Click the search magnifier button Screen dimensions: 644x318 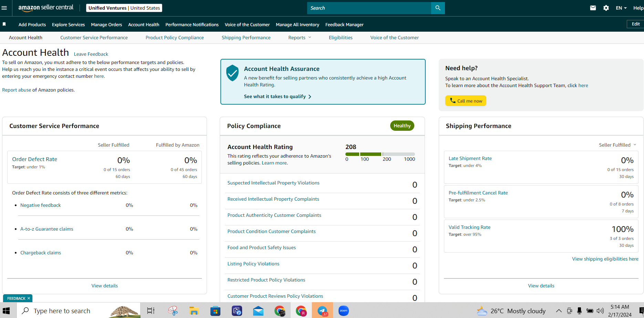click(438, 8)
